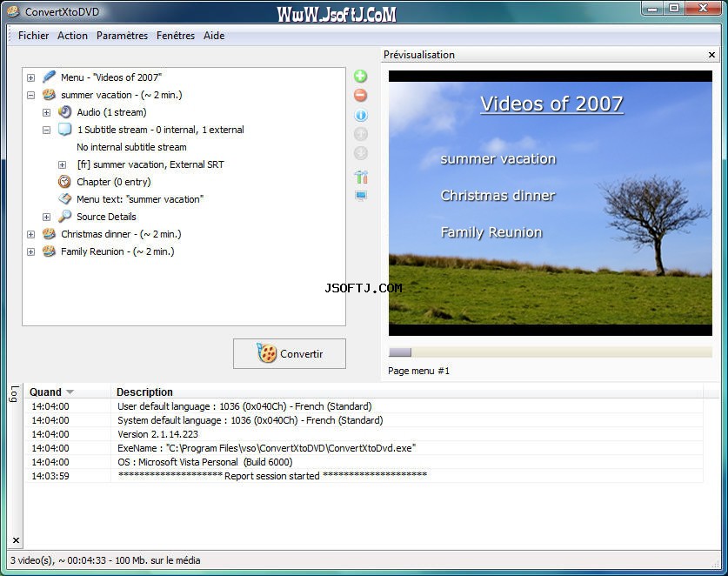728x576 pixels.
Task: Select the Menu text: "summer vacation" row
Action: pyautogui.click(x=140, y=199)
